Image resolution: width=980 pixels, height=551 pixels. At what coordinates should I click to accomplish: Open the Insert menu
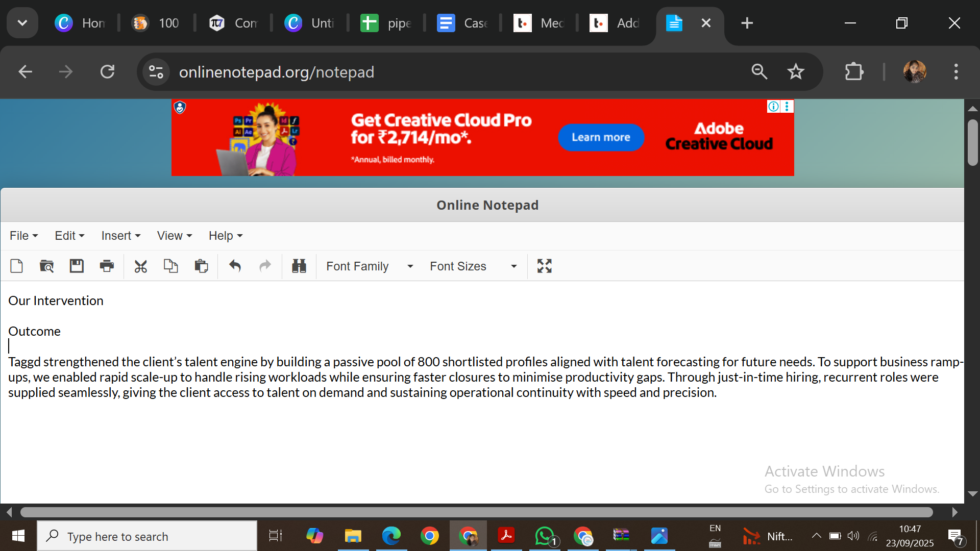[120, 236]
